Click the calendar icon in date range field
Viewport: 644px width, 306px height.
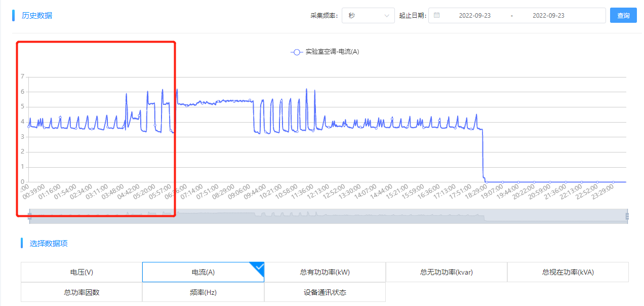coord(436,15)
